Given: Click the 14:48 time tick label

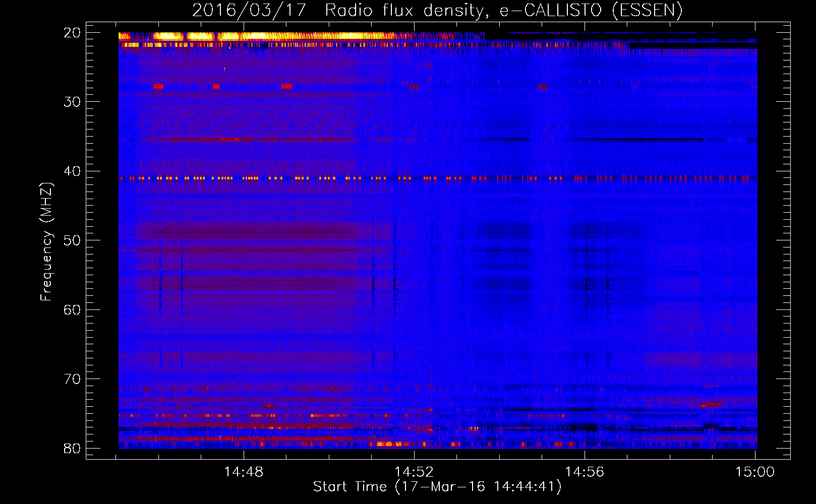Looking at the screenshot, I should click(x=244, y=472).
